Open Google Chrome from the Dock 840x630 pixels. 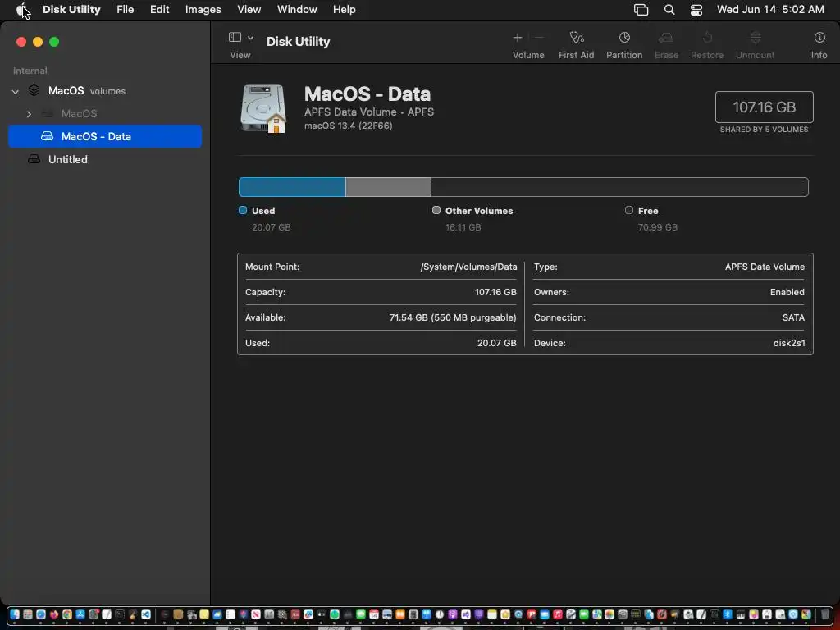pyautogui.click(x=67, y=614)
